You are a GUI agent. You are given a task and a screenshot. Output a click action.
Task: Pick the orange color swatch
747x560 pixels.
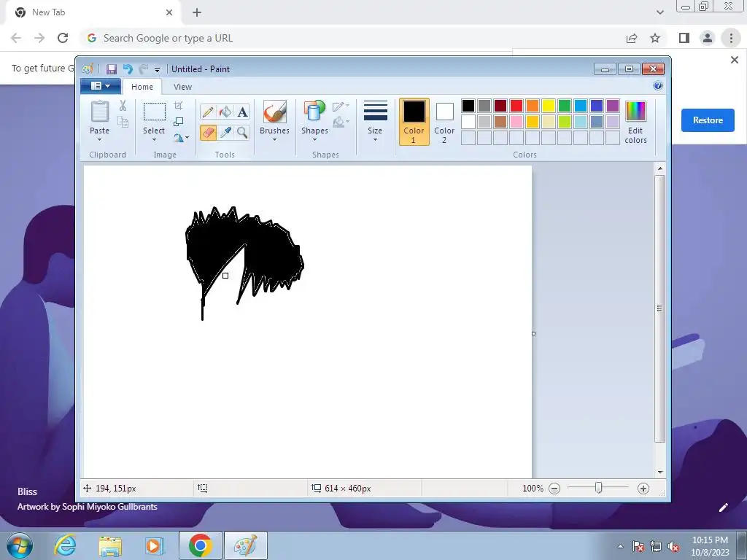(x=532, y=106)
